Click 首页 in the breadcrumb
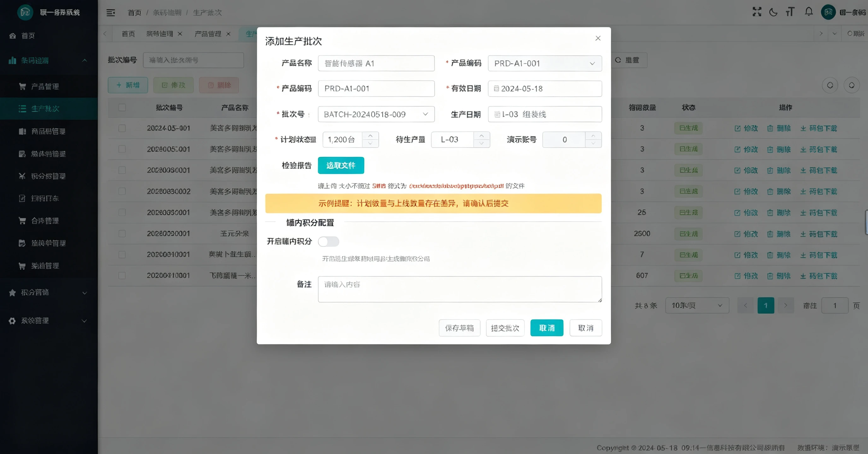Image resolution: width=868 pixels, height=454 pixels. 134,13
